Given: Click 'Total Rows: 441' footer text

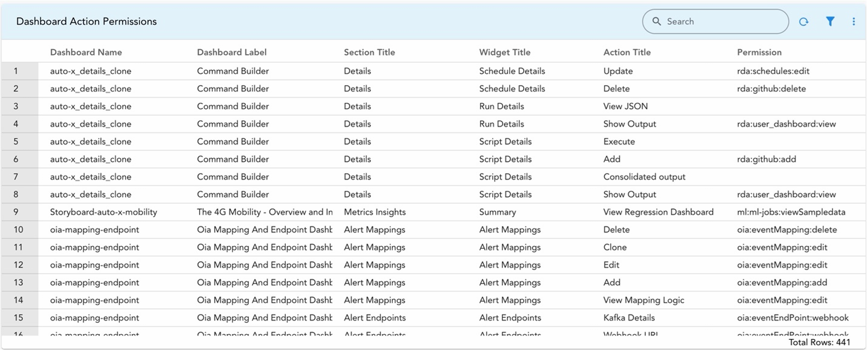Looking at the screenshot, I should [819, 343].
